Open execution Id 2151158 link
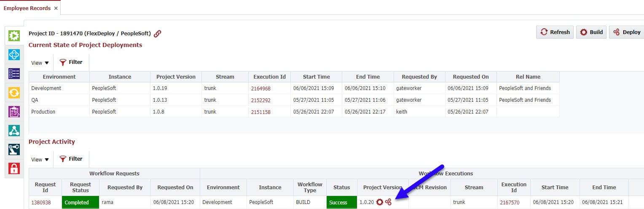The image size is (644, 209). (261, 112)
